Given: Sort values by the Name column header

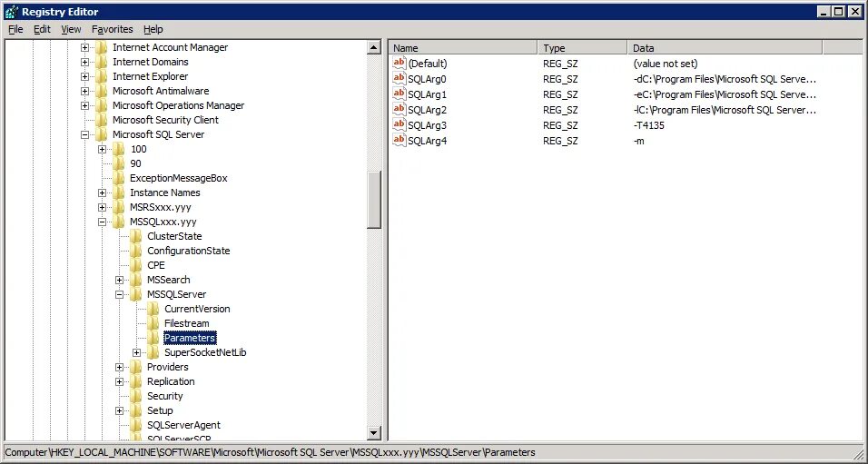Looking at the screenshot, I should click(463, 47).
